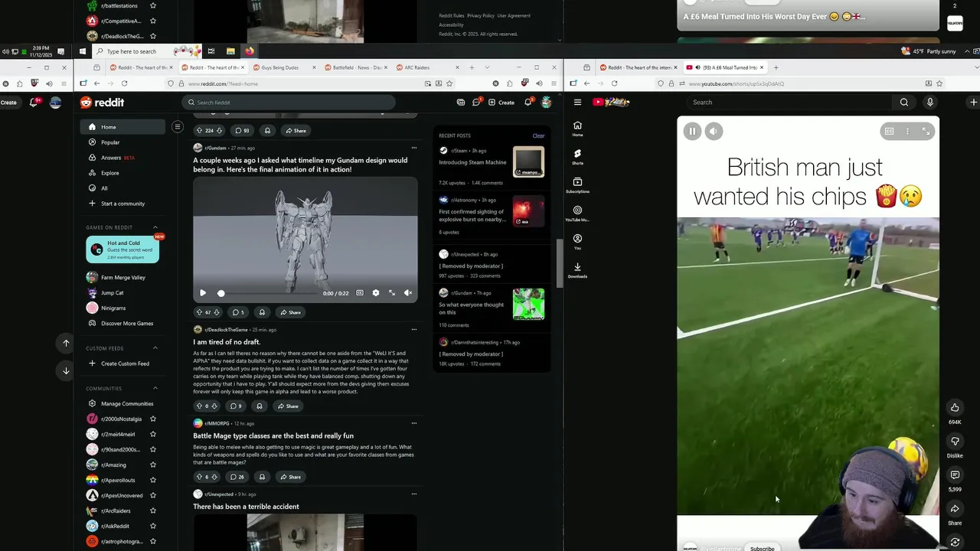This screenshot has width=980, height=551.
Task: Open the 26 comments on Battle Mage post
Action: pyautogui.click(x=237, y=477)
